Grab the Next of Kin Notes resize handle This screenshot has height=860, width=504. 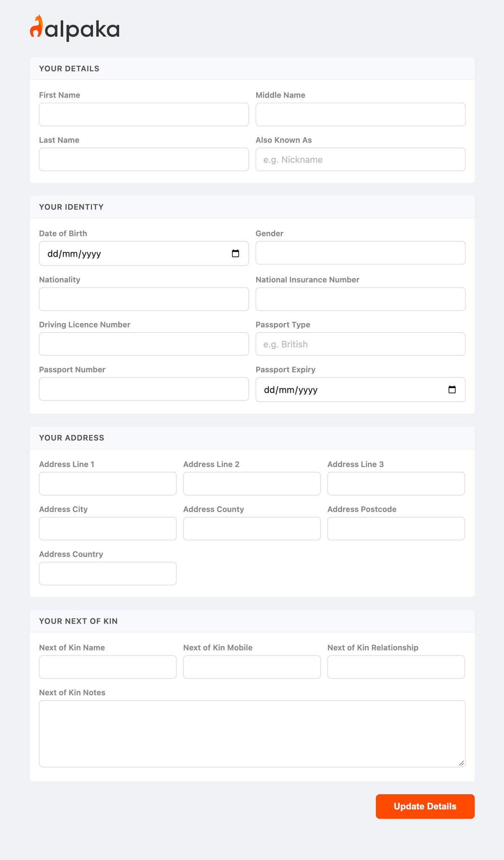[461, 763]
